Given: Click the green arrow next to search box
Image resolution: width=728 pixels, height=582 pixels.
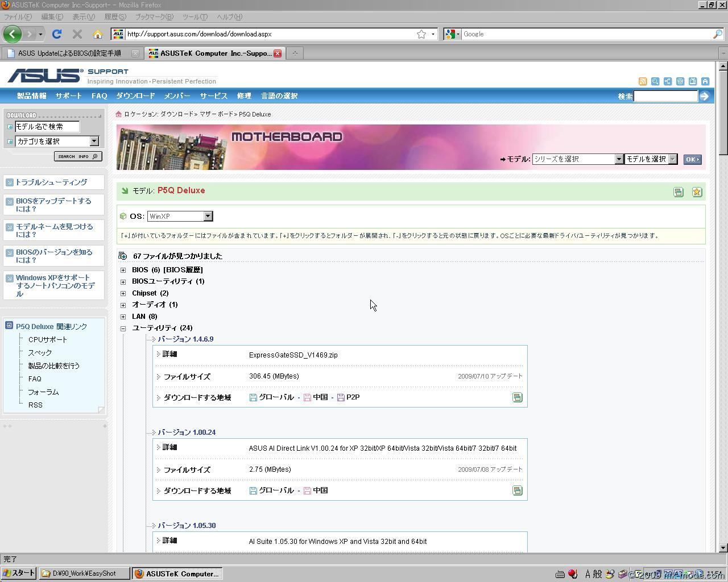Looking at the screenshot, I should tap(704, 96).
